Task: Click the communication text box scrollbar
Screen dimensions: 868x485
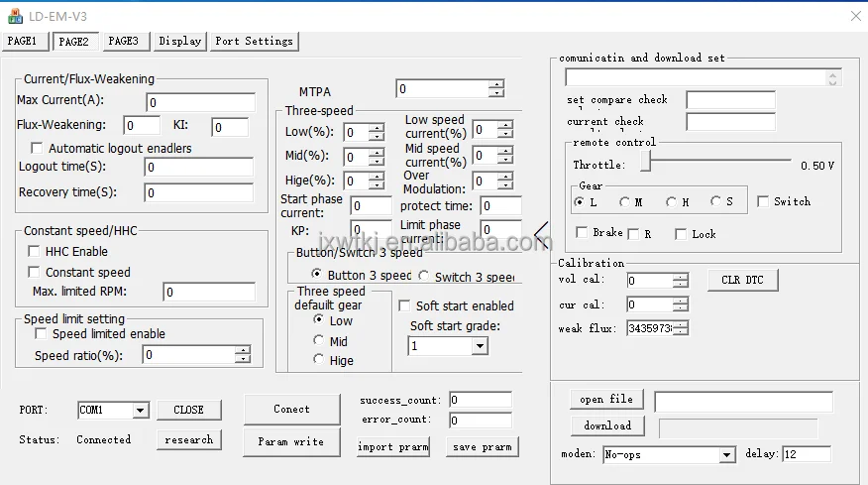Action: point(832,78)
